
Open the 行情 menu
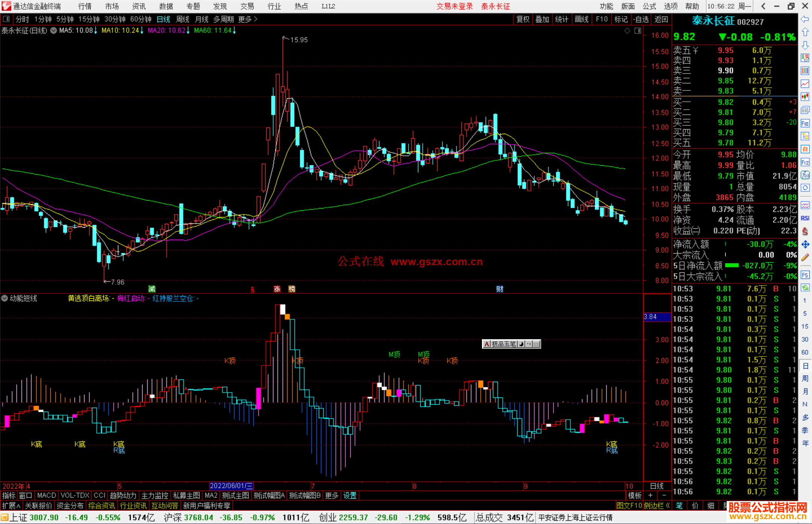coord(85,6)
